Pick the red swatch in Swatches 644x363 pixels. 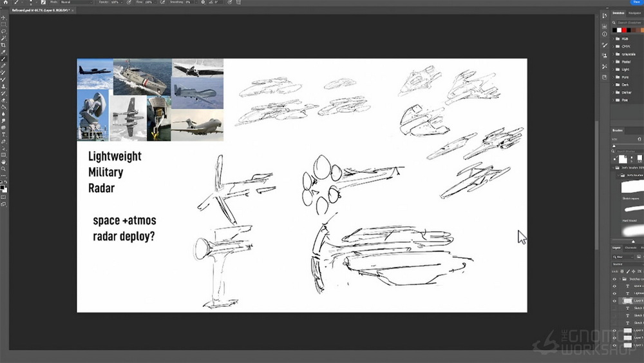click(x=624, y=30)
